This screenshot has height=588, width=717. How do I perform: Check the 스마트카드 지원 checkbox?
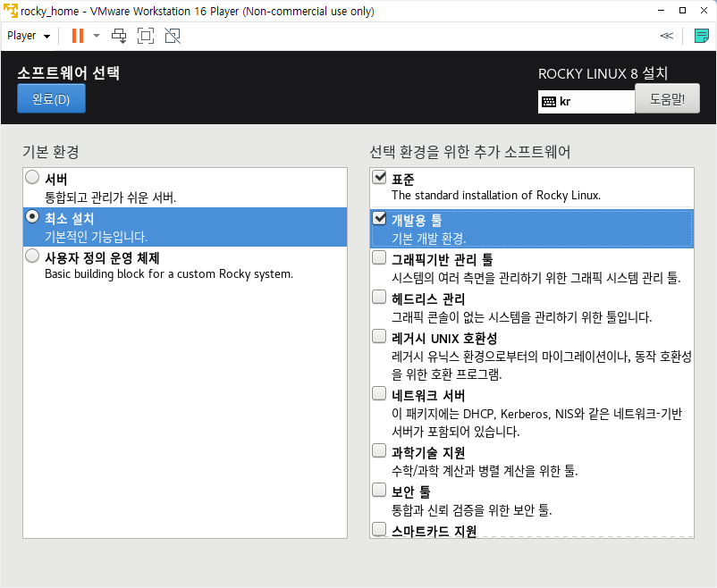tap(379, 529)
